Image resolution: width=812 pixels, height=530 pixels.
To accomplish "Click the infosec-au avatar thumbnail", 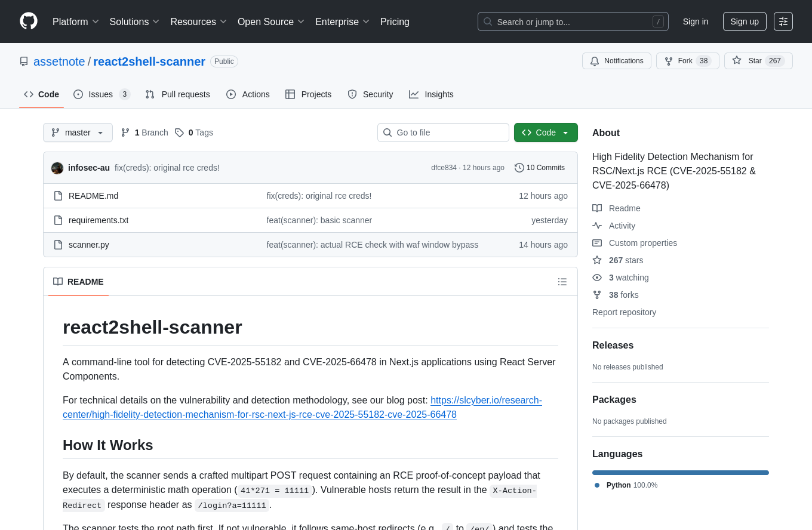I will click(57, 168).
